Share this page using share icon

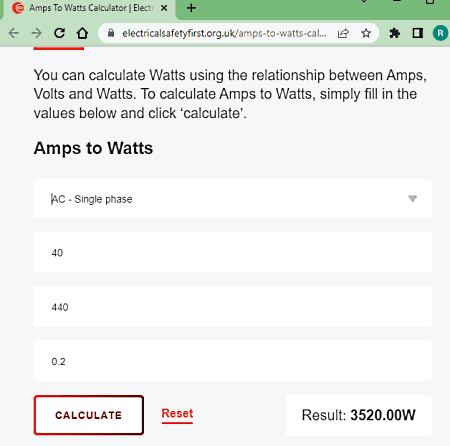click(343, 33)
